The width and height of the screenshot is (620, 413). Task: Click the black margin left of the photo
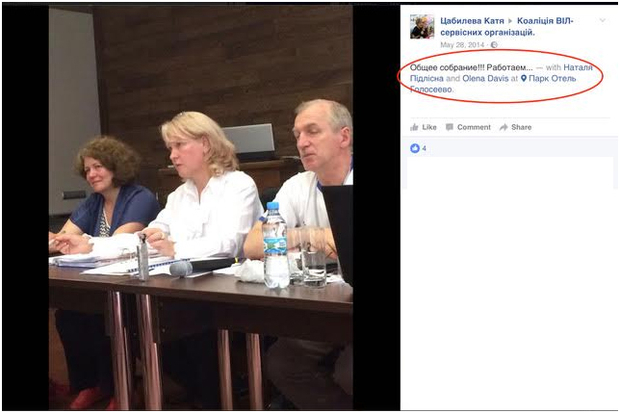(x=26, y=208)
